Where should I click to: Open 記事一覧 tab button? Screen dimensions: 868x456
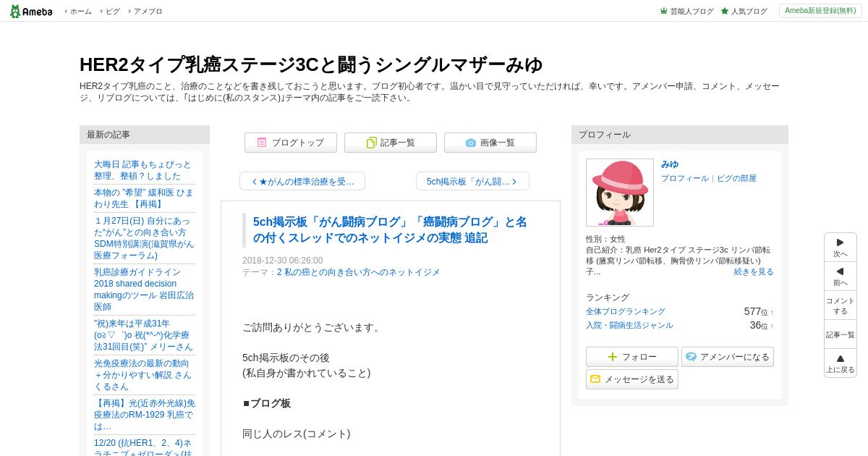[x=391, y=143]
